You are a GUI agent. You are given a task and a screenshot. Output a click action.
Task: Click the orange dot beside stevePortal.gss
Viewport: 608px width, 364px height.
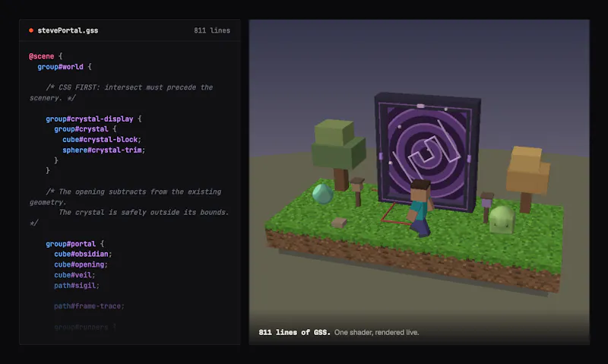[31, 30]
